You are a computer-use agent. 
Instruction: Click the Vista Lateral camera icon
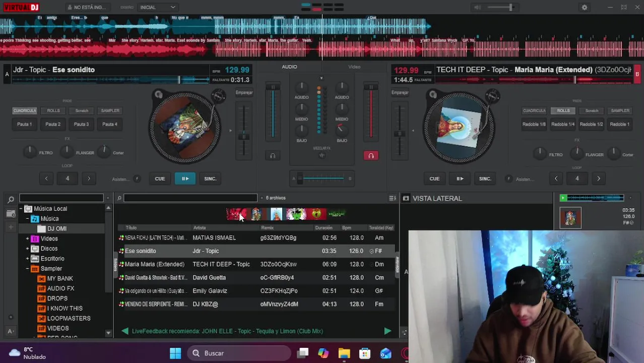(406, 198)
